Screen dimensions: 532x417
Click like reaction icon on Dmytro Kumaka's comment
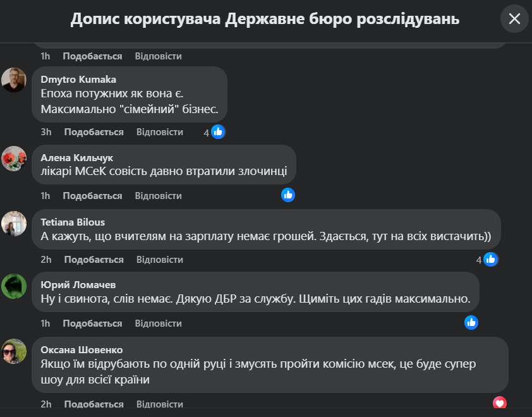pyautogui.click(x=218, y=131)
